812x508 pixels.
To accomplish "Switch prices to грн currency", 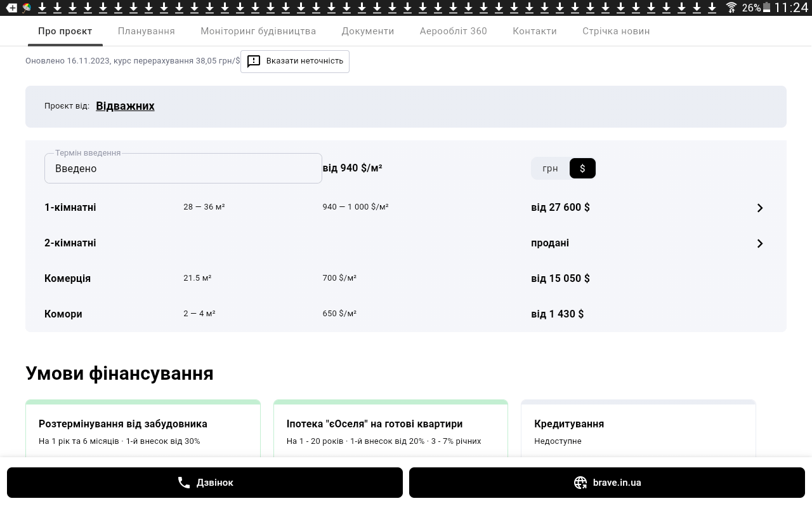I will pyautogui.click(x=550, y=168).
